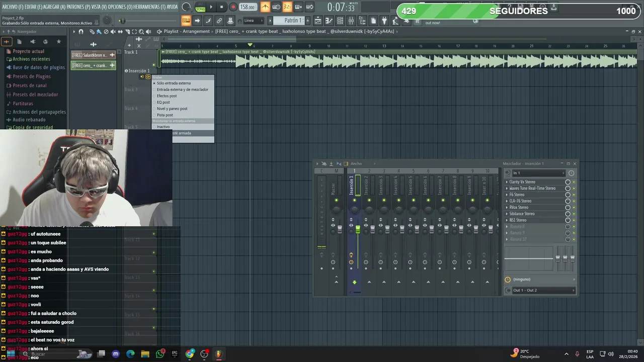The width and height of the screenshot is (644, 362).
Task: Choose Nivel y paneo post option
Action: click(183, 109)
